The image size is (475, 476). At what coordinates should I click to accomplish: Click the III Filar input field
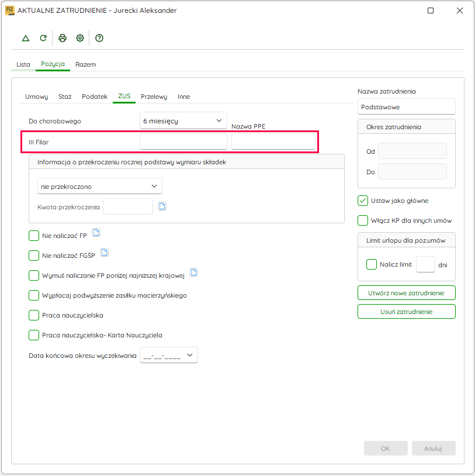[183, 142]
